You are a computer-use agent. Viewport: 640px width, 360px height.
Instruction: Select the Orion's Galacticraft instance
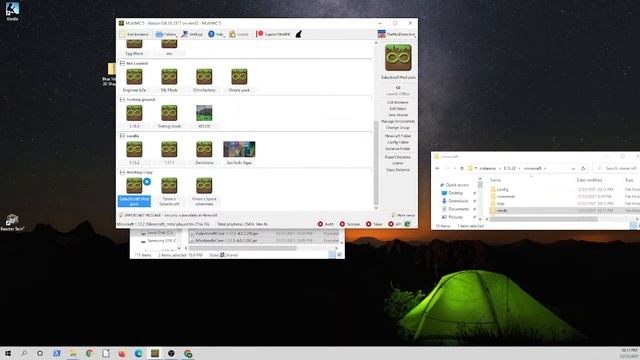coord(169,192)
